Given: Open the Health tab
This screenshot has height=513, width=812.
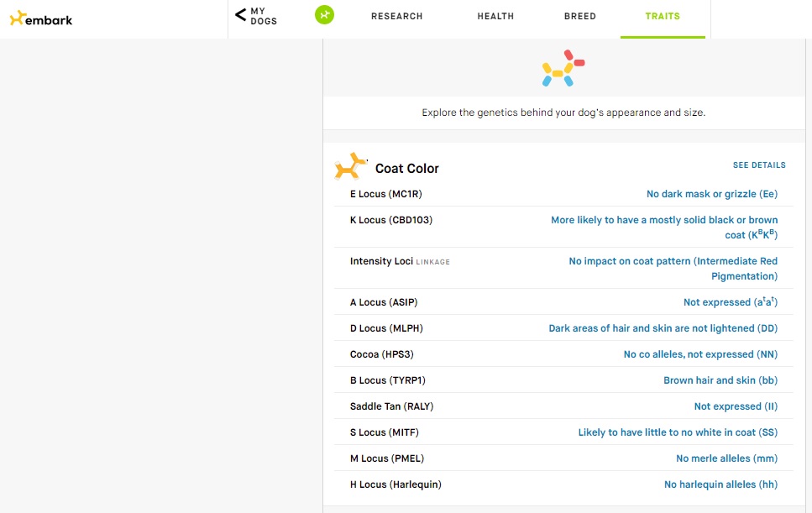Looking at the screenshot, I should 495,16.
